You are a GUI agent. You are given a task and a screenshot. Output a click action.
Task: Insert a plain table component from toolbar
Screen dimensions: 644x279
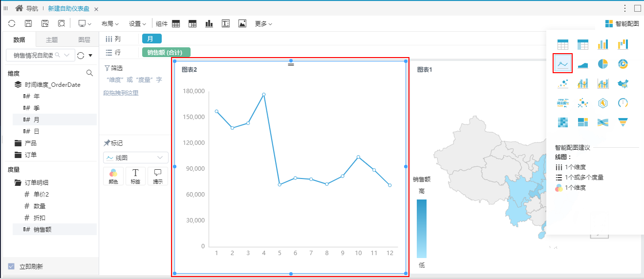pos(176,23)
